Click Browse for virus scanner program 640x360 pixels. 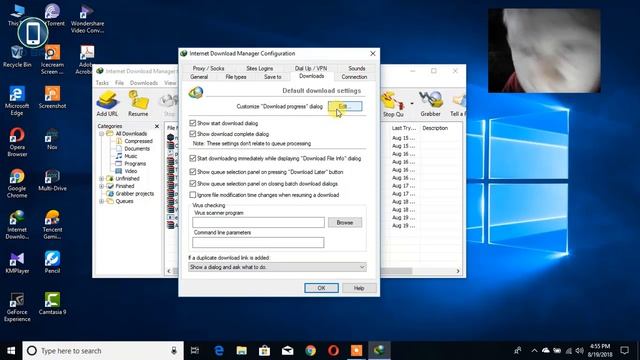[345, 222]
